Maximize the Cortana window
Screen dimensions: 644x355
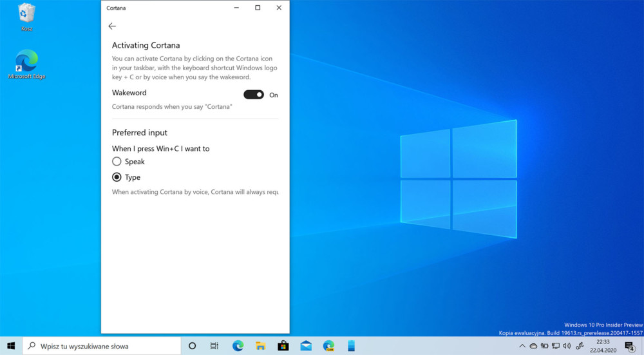258,8
